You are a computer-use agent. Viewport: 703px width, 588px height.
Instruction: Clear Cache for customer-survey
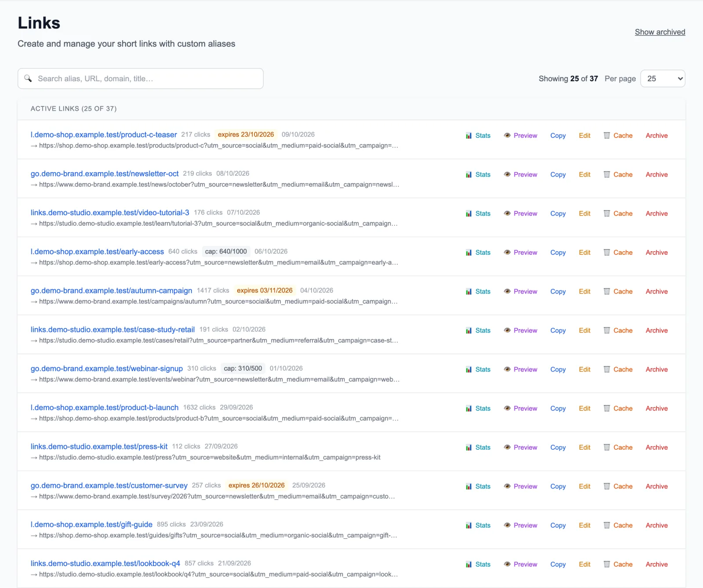coord(618,487)
